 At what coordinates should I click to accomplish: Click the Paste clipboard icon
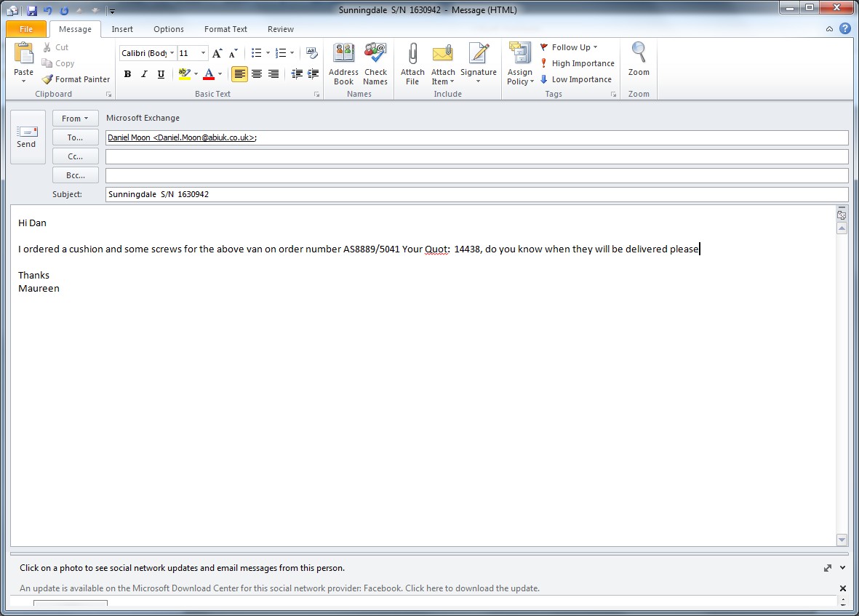(23, 55)
